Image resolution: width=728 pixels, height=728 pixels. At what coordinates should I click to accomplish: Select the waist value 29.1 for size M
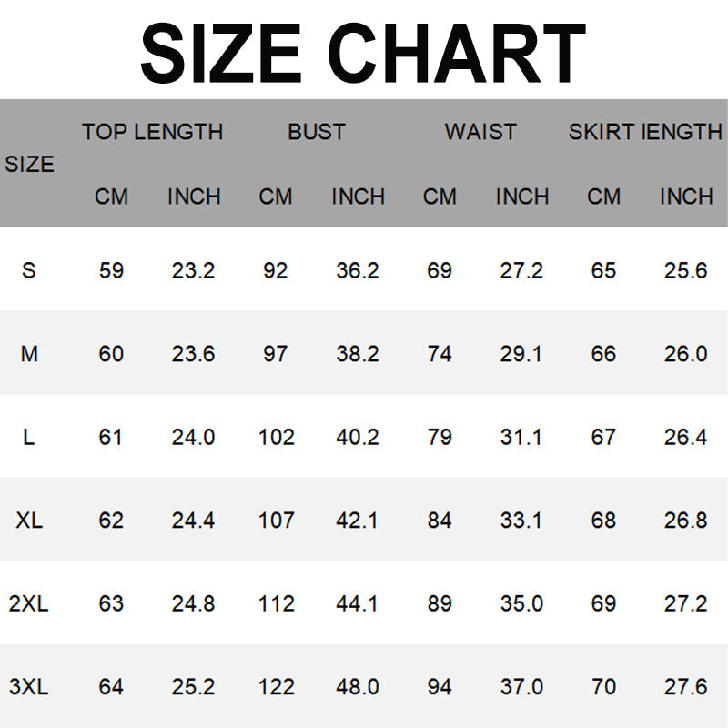[x=521, y=354]
